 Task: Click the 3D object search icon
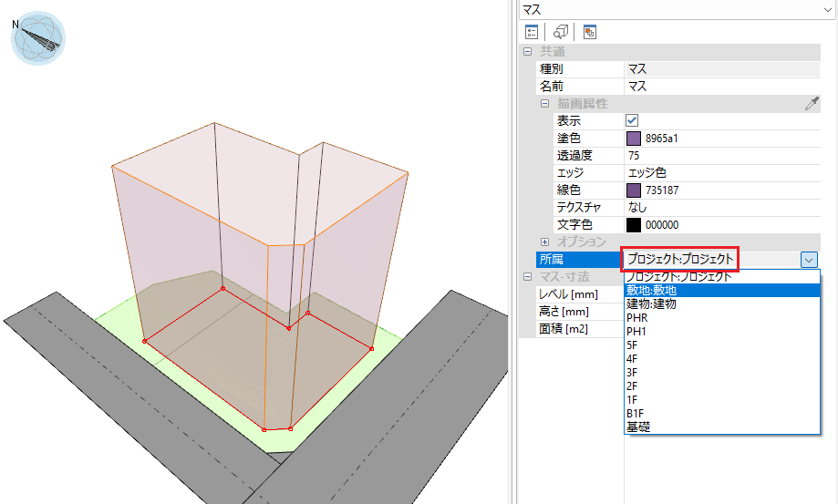(561, 31)
